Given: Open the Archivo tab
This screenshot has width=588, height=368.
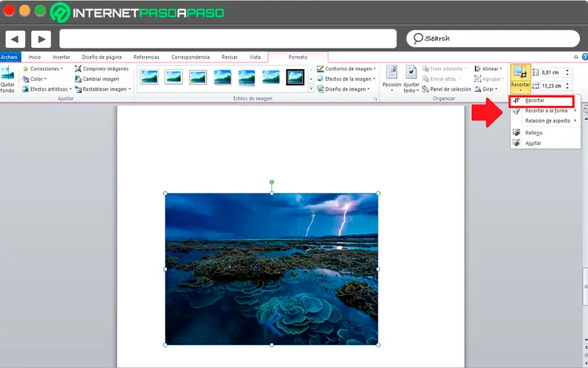Looking at the screenshot, I should 10,57.
